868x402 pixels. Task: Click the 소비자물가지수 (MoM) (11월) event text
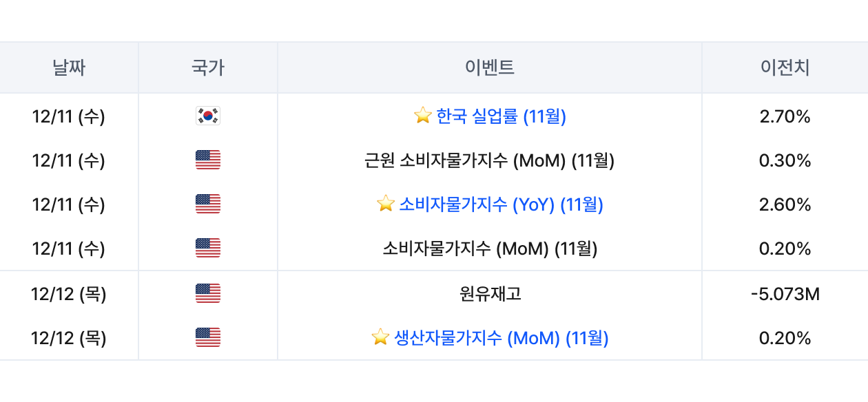489,248
